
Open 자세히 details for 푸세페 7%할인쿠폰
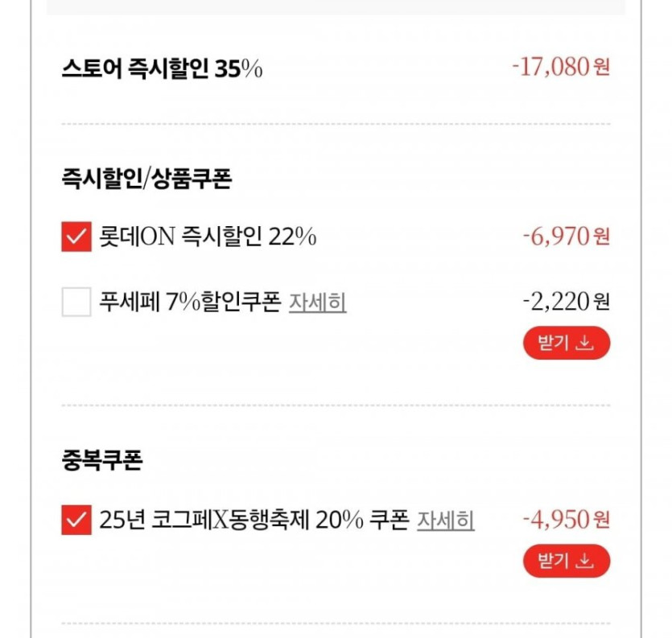317,303
